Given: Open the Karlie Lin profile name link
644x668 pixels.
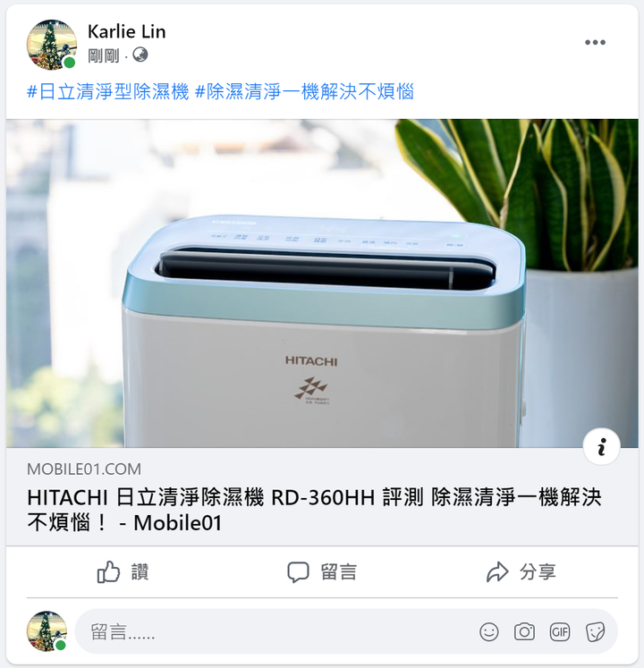Looking at the screenshot, I should click(127, 31).
